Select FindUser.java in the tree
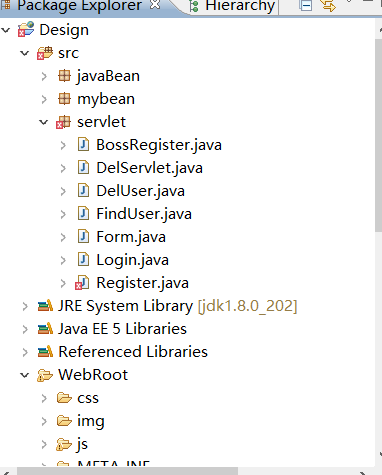The width and height of the screenshot is (382, 475). (144, 214)
